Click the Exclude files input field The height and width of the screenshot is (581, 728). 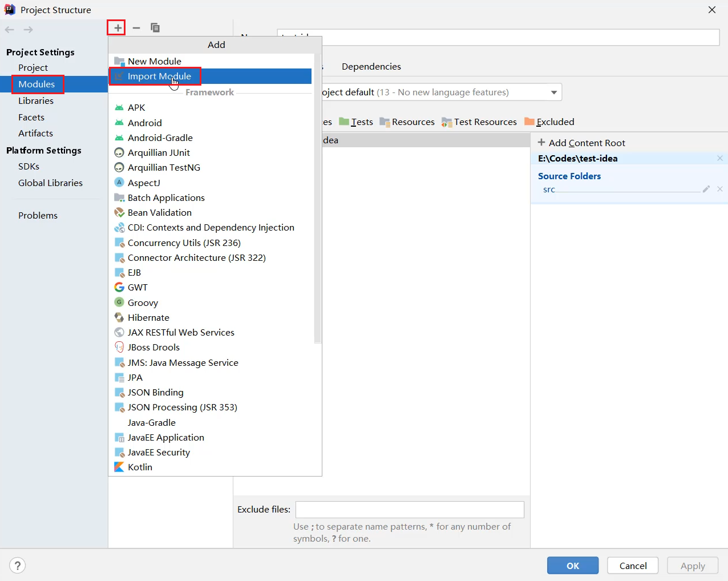pyautogui.click(x=409, y=509)
